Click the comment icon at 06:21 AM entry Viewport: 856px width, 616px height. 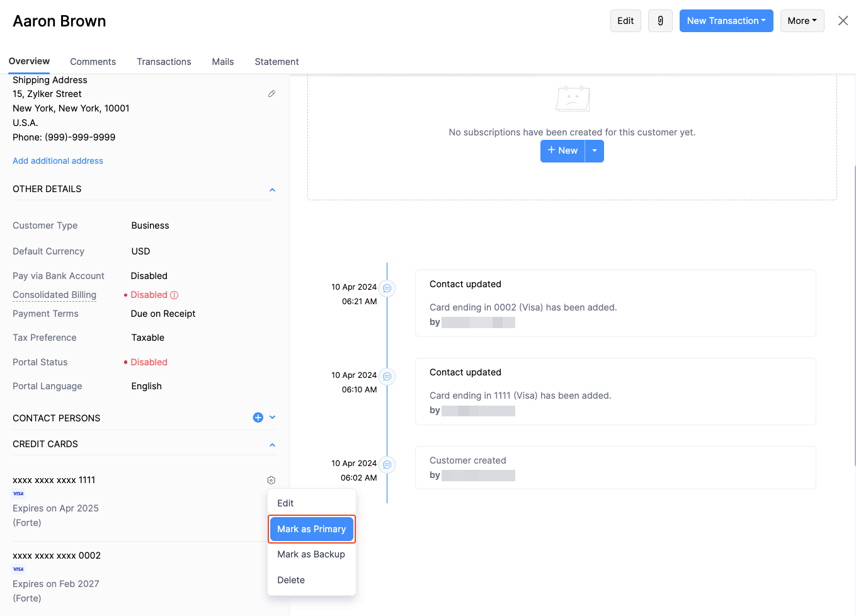[x=387, y=288]
